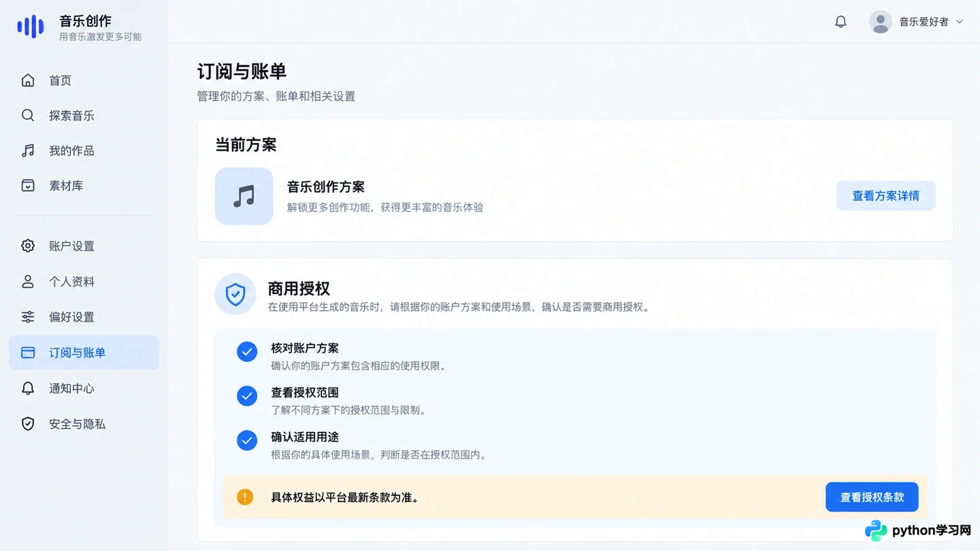Go to 安全与隐私 in the sidebar
The height and width of the screenshot is (551, 980).
84,424
